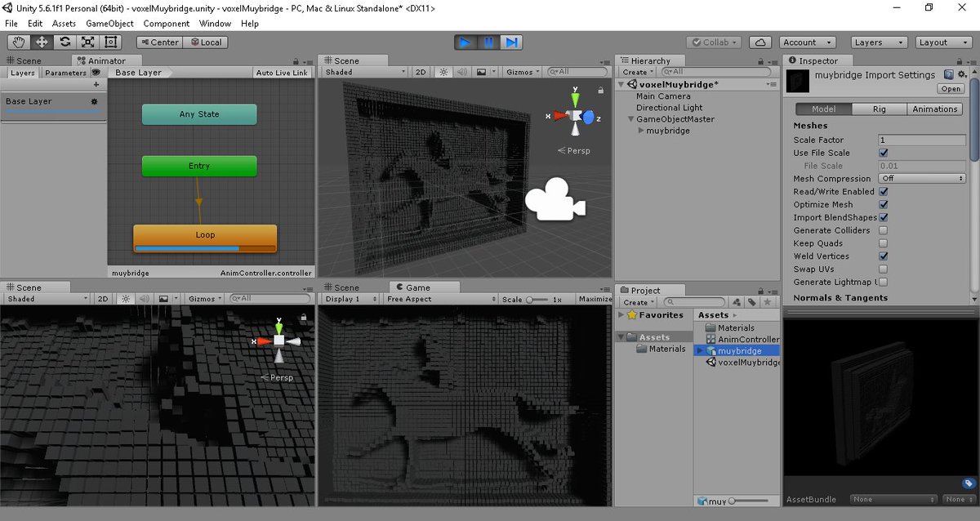Open the Free Aspect dropdown
This screenshot has width=980, height=521.
(442, 299)
